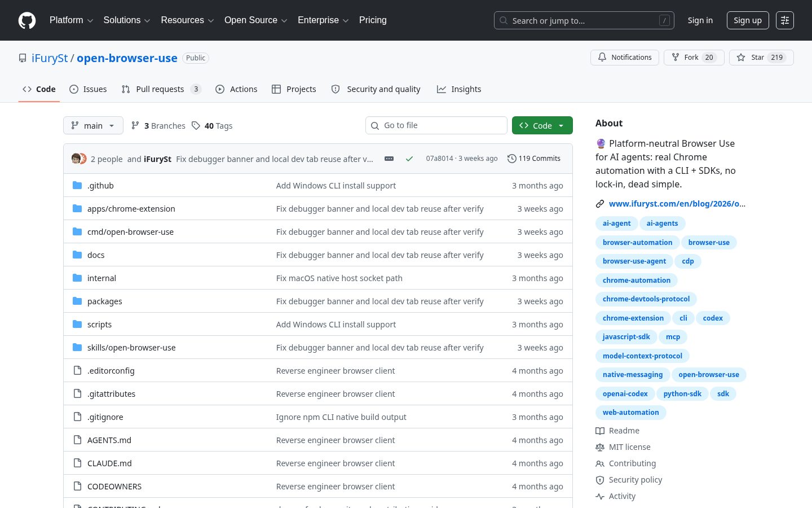Switch to the Actions tab
The height and width of the screenshot is (508, 812).
coord(236,89)
